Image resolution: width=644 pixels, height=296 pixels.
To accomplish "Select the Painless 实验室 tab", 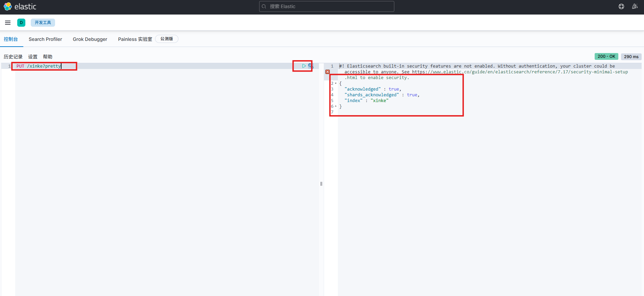I will [x=135, y=39].
